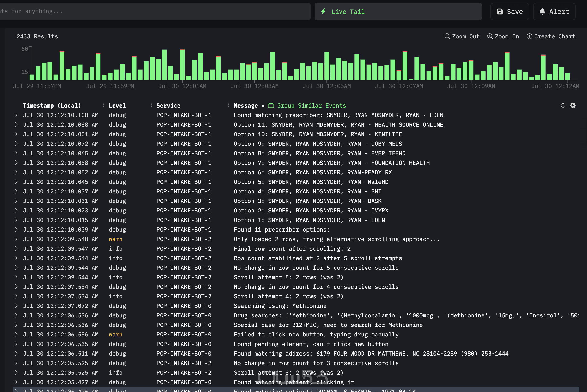587x392 pixels.
Task: Click the Message column header
Action: point(245,105)
